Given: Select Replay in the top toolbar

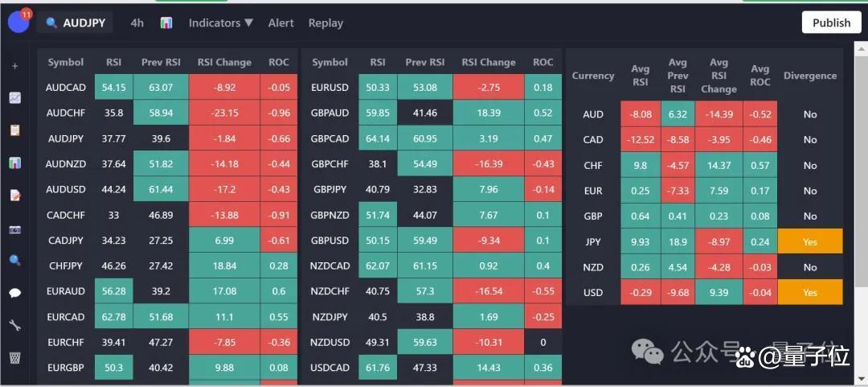Looking at the screenshot, I should [x=325, y=23].
